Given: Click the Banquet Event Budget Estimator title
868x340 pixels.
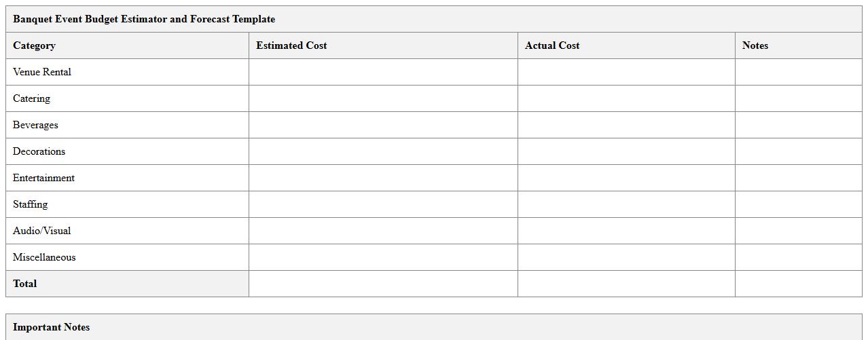Looking at the screenshot, I should (x=144, y=19).
